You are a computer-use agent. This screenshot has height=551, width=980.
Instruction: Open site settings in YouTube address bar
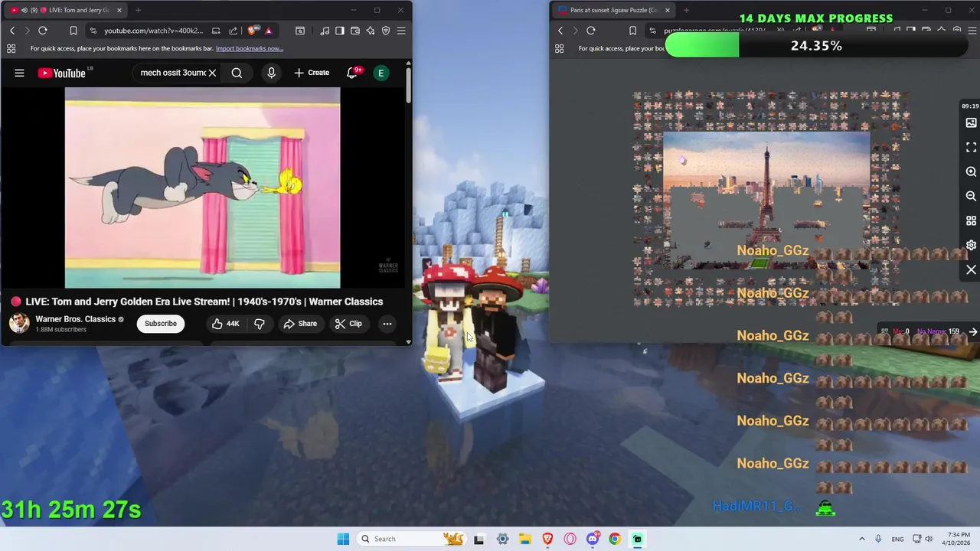click(93, 31)
